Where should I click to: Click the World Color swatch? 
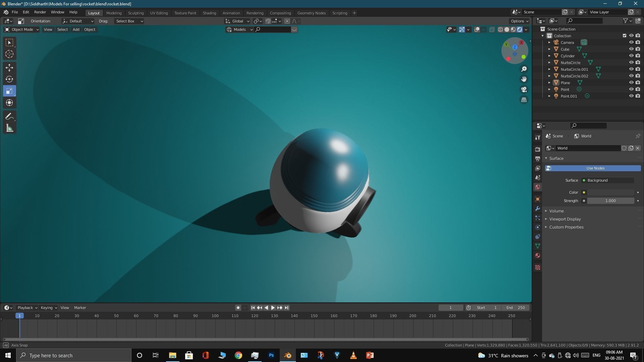coord(610,192)
